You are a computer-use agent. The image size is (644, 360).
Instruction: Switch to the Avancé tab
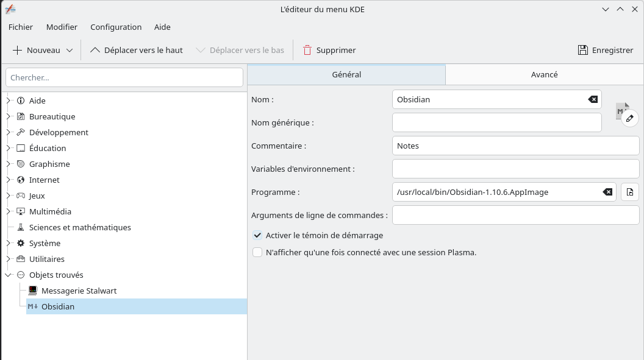pos(544,74)
